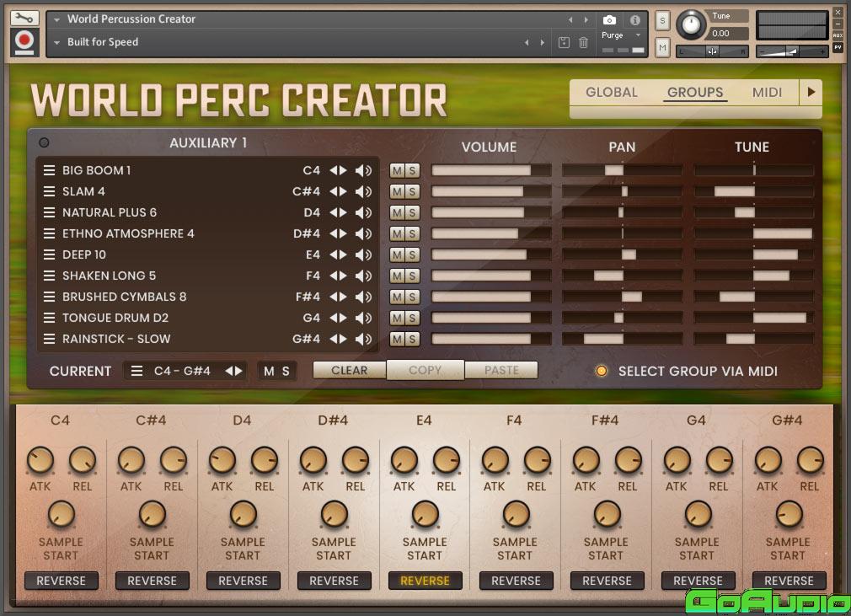Preview TONGUE DRUM D2 with the speaker icon
This screenshot has height=616, width=851.
pos(364,318)
